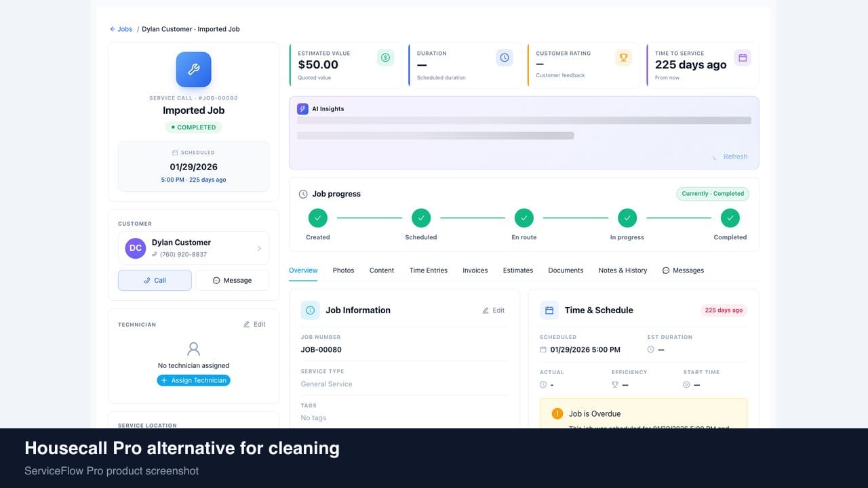Screen dimensions: 868x488
Task: Edit the Technician section
Action: pos(254,325)
